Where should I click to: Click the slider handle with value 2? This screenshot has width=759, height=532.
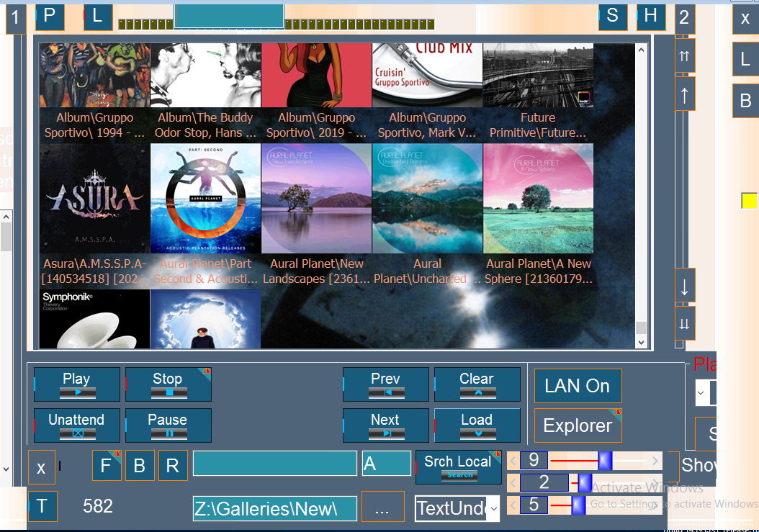(584, 483)
